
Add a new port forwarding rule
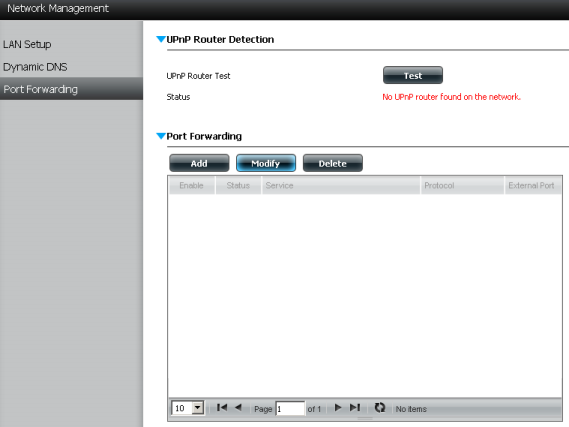[199, 163]
